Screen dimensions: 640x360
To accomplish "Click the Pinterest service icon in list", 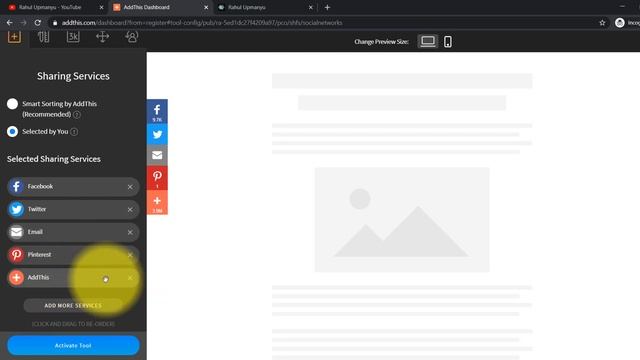I will coord(16,255).
